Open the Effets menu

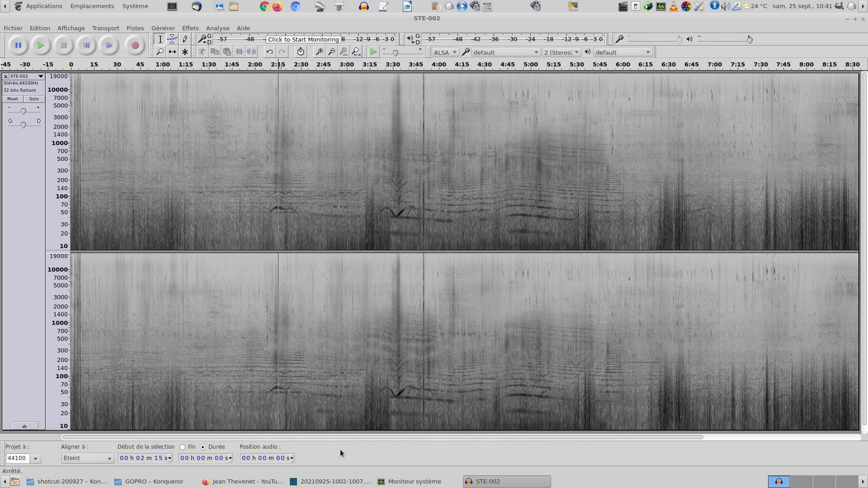click(x=190, y=28)
